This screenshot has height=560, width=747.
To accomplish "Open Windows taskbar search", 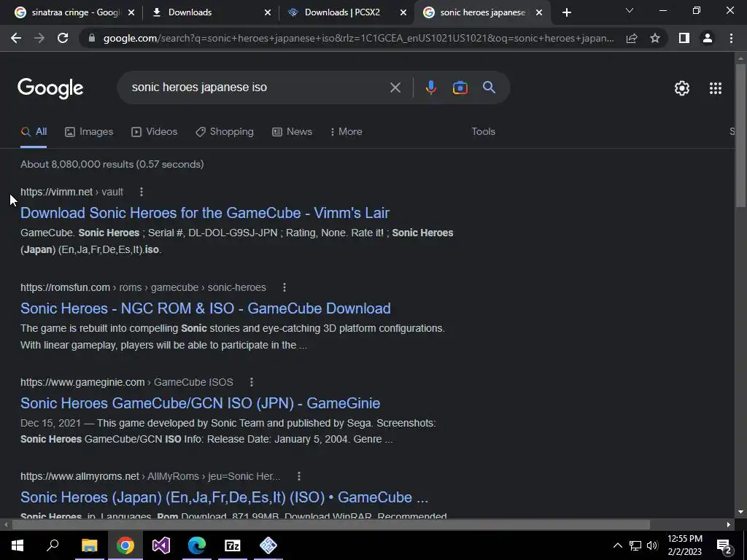I will (53, 545).
